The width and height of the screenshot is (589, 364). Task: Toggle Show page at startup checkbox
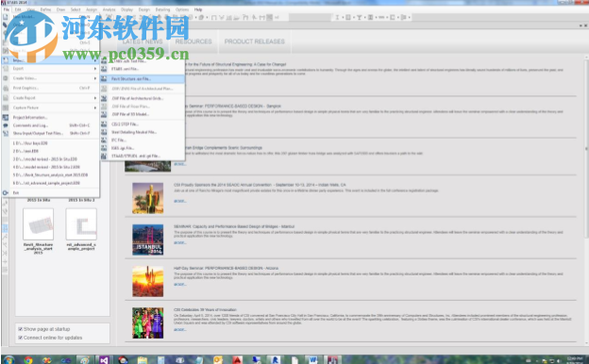pos(20,329)
